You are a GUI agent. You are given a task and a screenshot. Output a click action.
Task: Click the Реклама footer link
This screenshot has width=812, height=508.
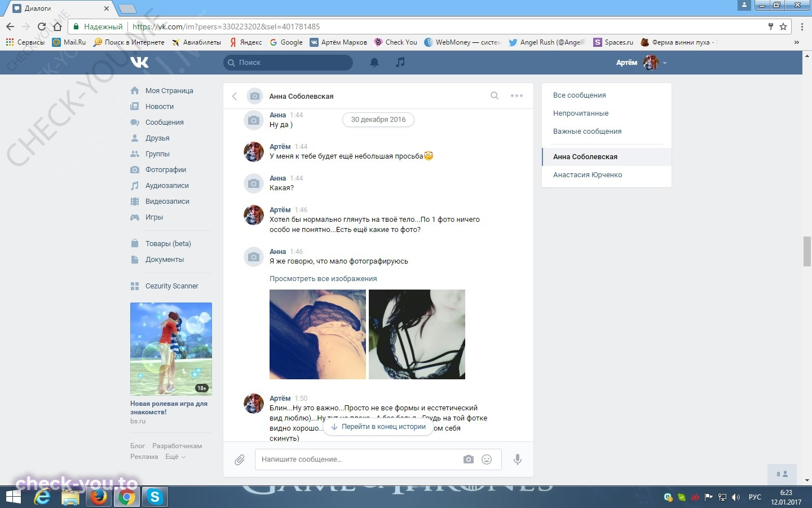(144, 457)
